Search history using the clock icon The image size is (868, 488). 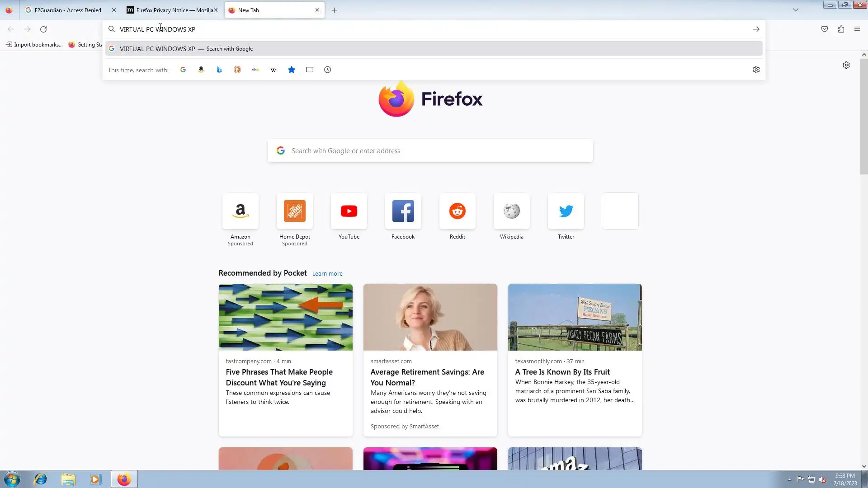(328, 70)
